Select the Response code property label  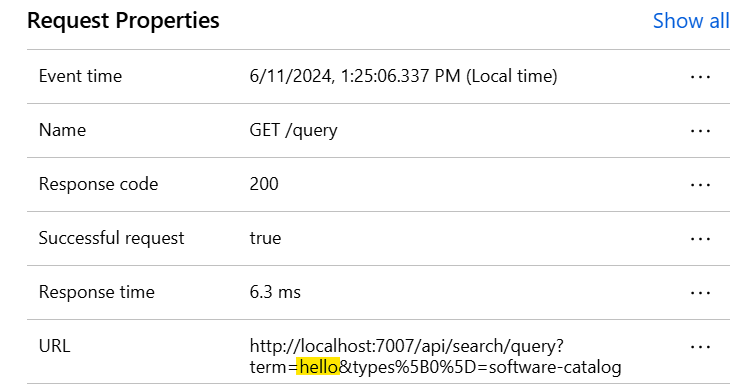click(98, 184)
